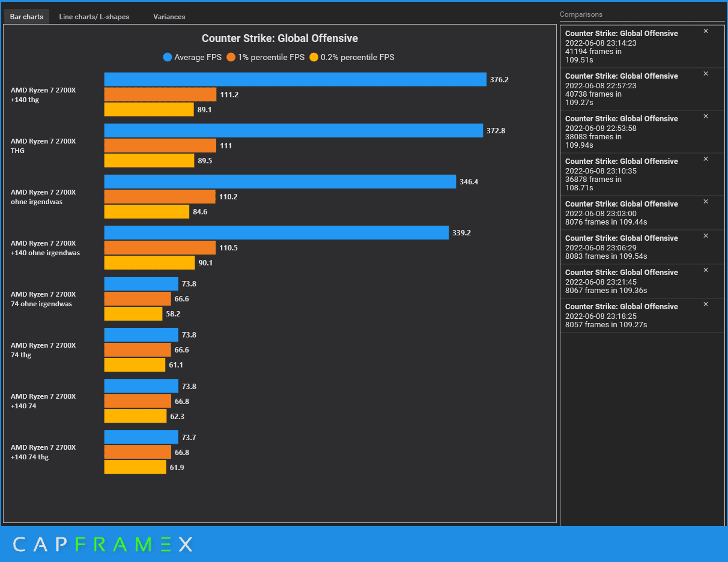Image resolution: width=728 pixels, height=562 pixels.
Task: Select the 41194 frames comparison entry
Action: (x=642, y=47)
